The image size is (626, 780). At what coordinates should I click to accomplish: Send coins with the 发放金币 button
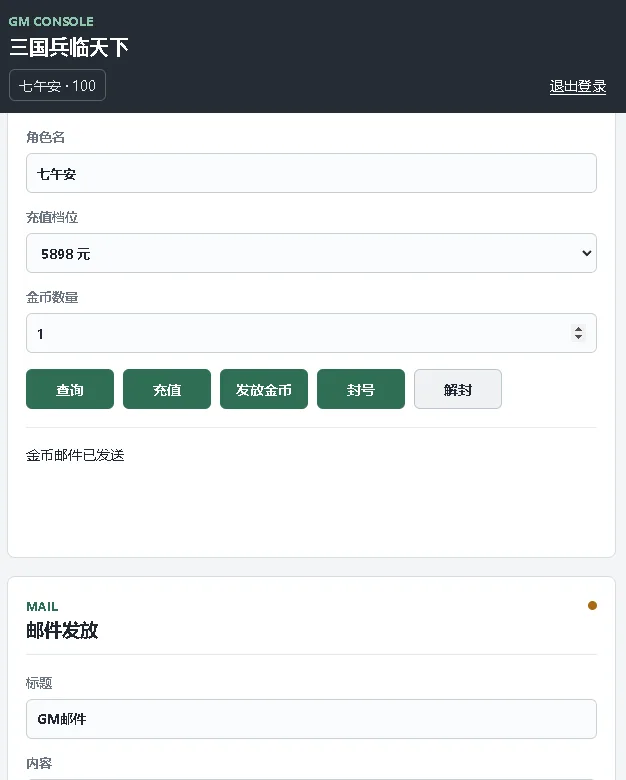(x=264, y=389)
